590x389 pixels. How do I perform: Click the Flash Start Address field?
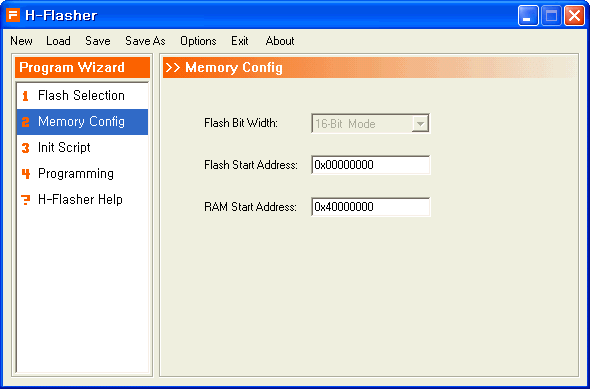(x=371, y=165)
